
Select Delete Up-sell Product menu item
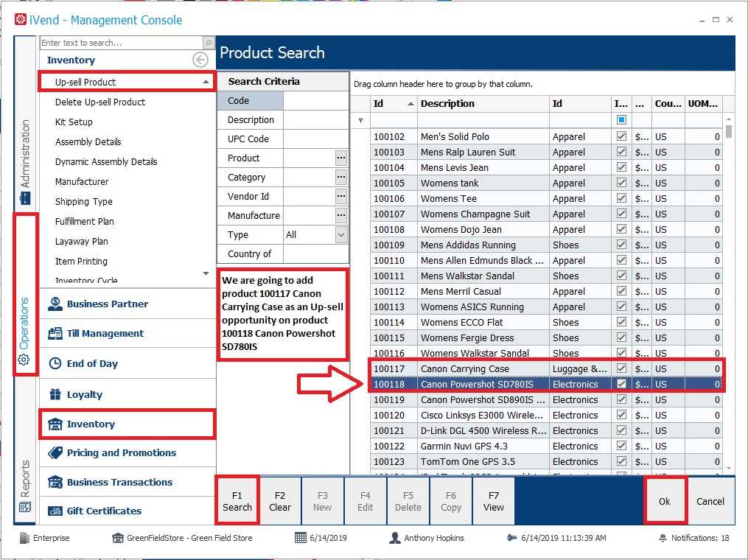point(100,102)
